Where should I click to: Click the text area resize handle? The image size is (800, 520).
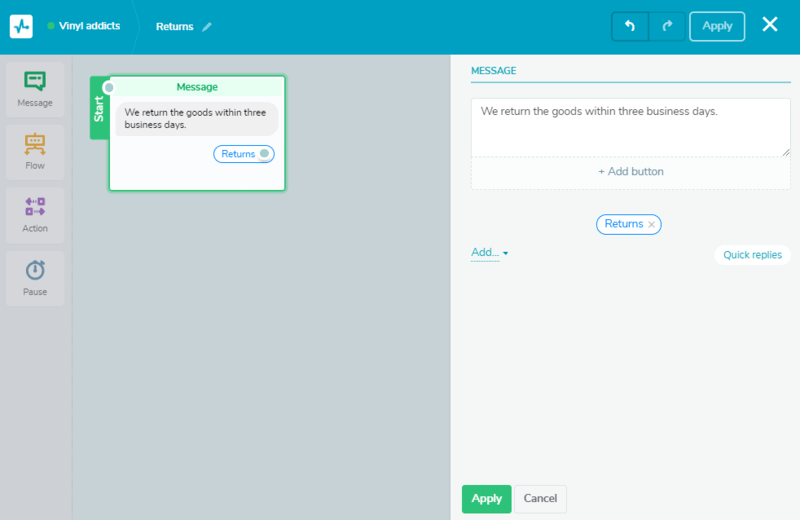786,152
